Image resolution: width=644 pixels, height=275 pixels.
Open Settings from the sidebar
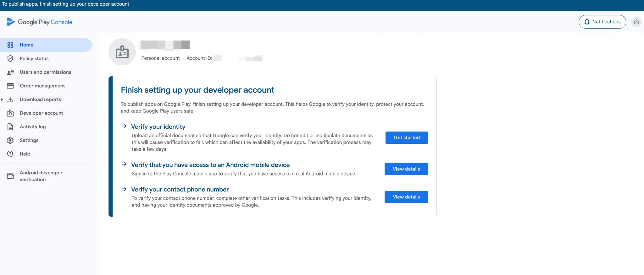click(x=46, y=140)
